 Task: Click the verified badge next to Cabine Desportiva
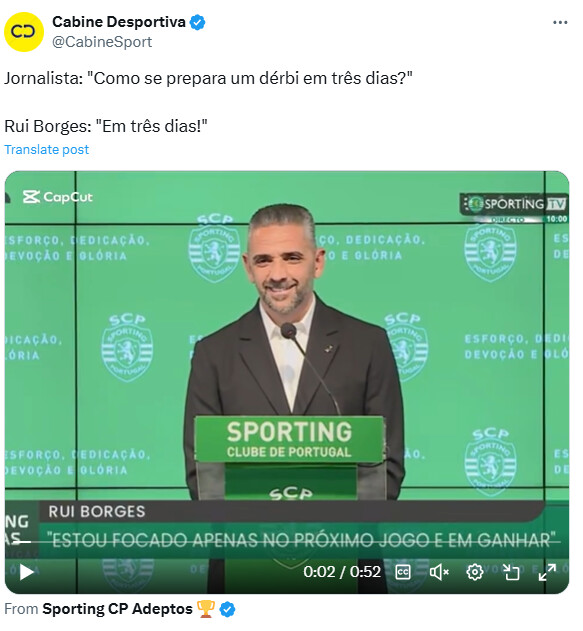coord(197,22)
